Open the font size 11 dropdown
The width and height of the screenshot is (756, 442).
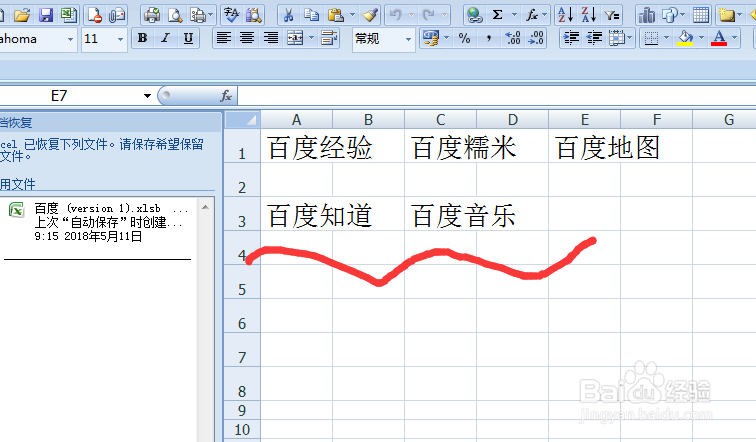point(120,39)
